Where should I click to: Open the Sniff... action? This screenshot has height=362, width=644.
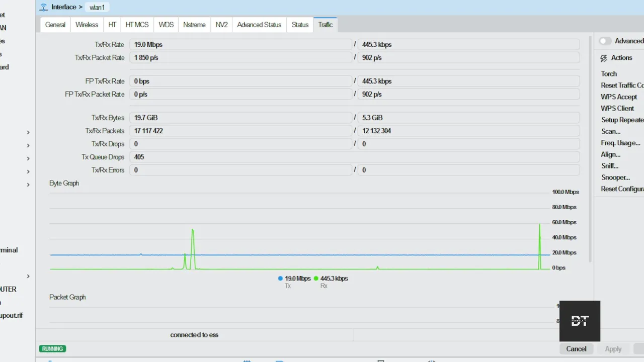[x=610, y=166]
